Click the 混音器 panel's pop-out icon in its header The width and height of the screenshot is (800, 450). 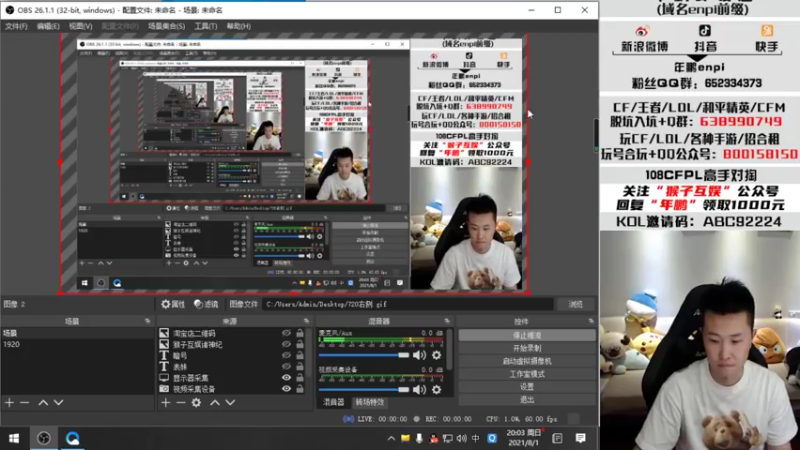click(x=447, y=321)
